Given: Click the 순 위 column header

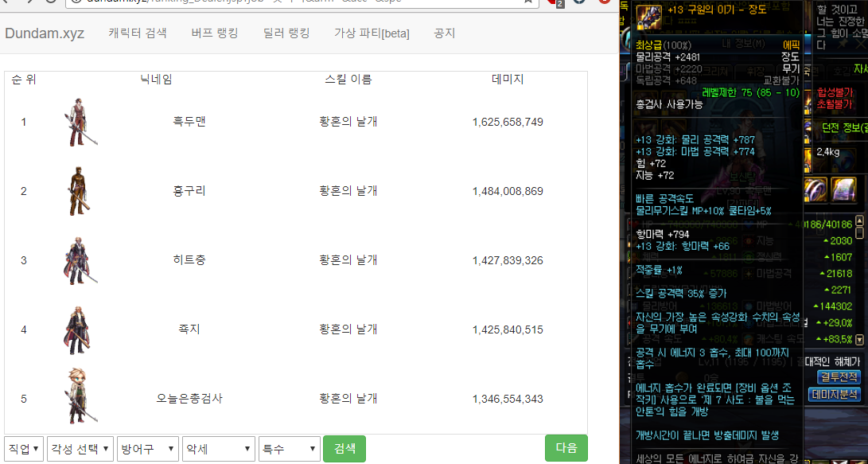Looking at the screenshot, I should [x=24, y=80].
